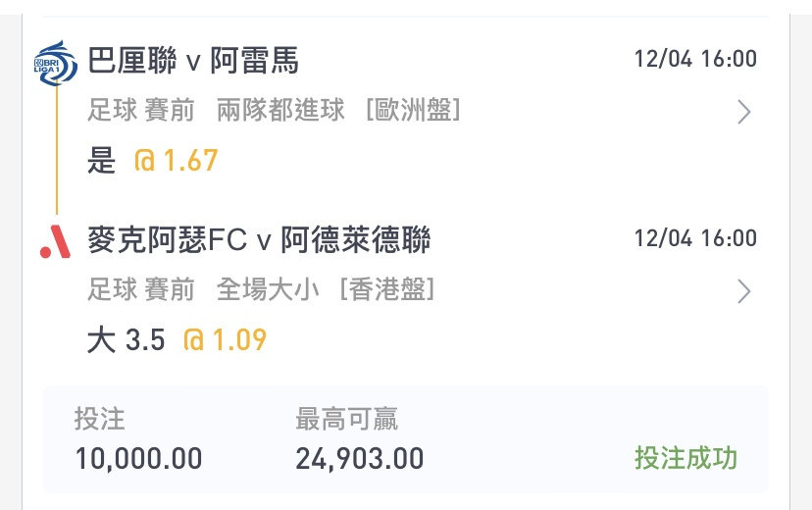Image resolution: width=812 pixels, height=510 pixels.
Task: Select the @1.67 odds value
Action: pyautogui.click(x=176, y=160)
